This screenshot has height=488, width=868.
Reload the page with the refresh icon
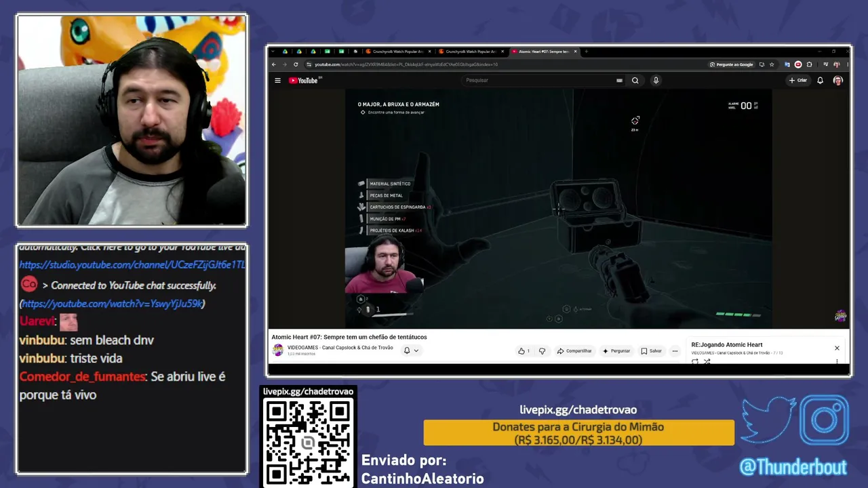pos(296,64)
